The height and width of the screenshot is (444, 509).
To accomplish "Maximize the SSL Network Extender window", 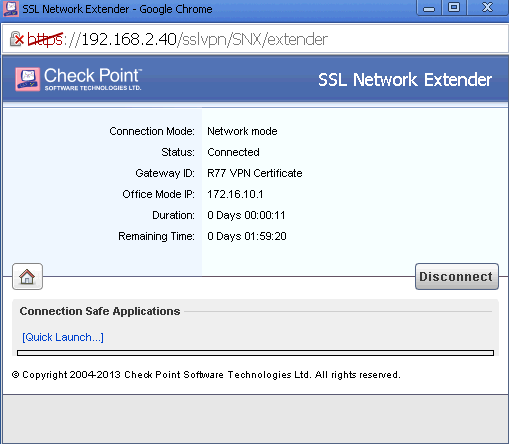I will pyautogui.click(x=454, y=8).
